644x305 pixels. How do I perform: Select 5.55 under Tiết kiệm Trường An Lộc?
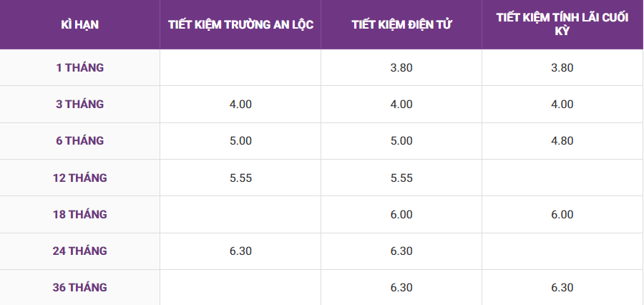[x=240, y=178]
